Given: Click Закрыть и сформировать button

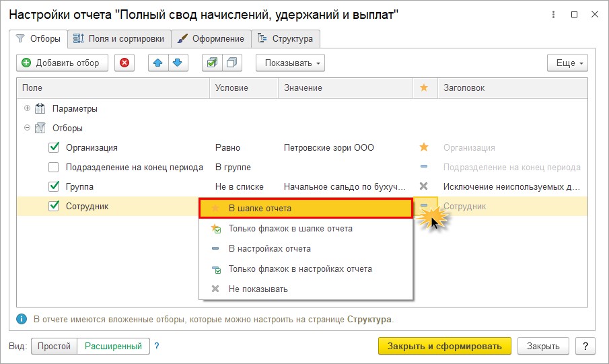Looking at the screenshot, I should pos(445,346).
